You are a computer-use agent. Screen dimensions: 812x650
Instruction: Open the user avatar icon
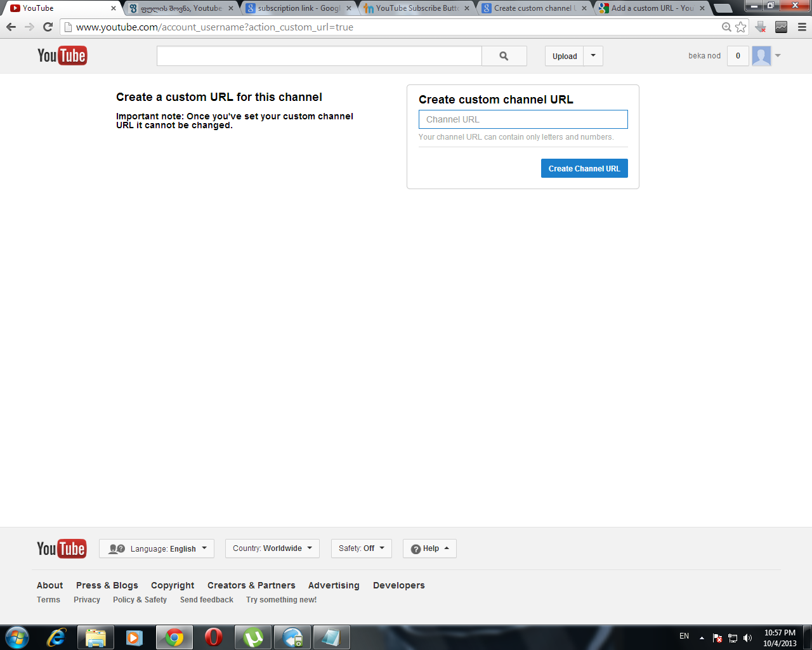tap(761, 56)
